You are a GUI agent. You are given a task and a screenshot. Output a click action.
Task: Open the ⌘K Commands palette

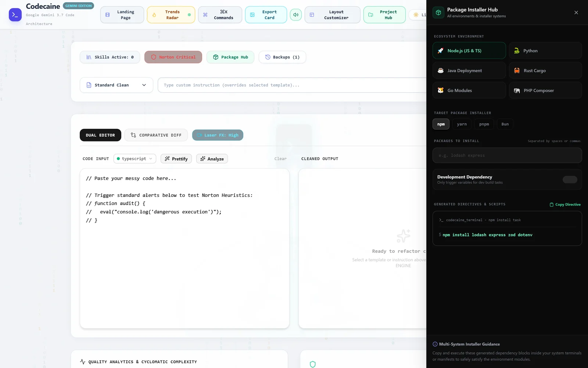click(220, 15)
